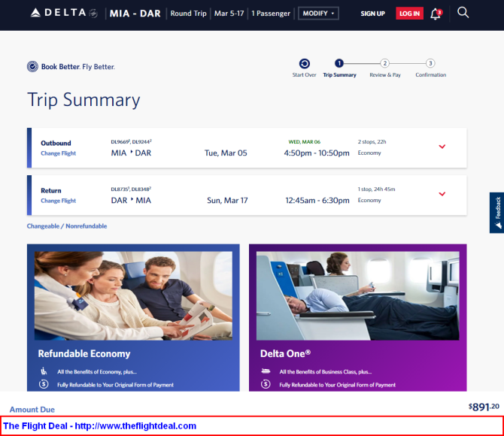Click Change Flight under Outbound
The width and height of the screenshot is (504, 436).
pyautogui.click(x=58, y=153)
